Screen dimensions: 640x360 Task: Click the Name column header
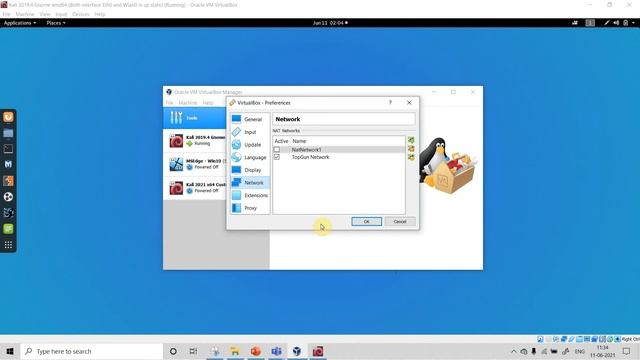pyautogui.click(x=299, y=141)
